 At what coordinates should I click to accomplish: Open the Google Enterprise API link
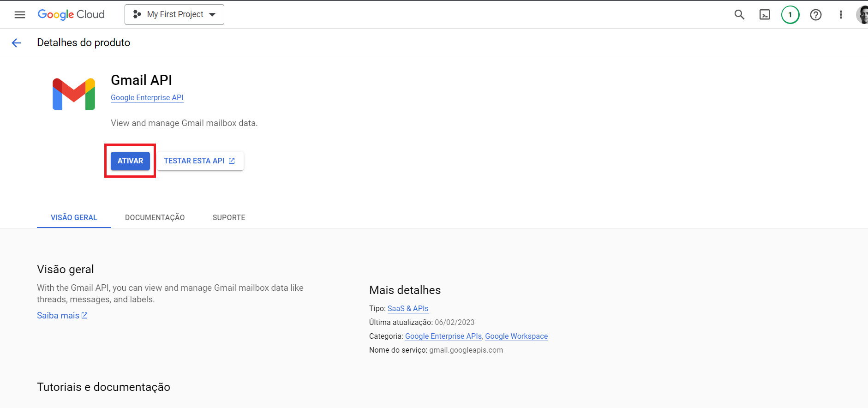coord(147,98)
